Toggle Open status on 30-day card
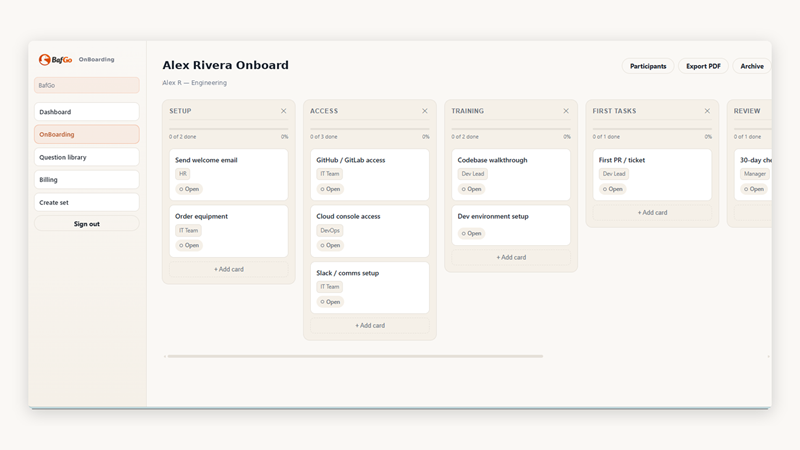The height and width of the screenshot is (450, 800). 754,189
